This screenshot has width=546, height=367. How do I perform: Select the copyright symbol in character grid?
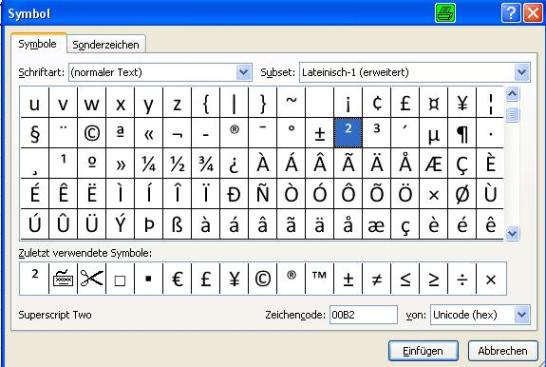point(92,133)
